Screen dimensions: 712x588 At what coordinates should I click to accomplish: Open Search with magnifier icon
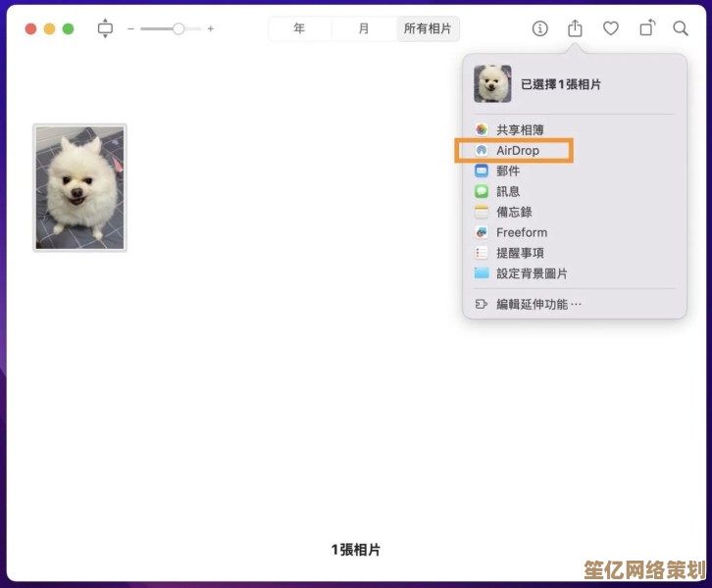click(681, 28)
